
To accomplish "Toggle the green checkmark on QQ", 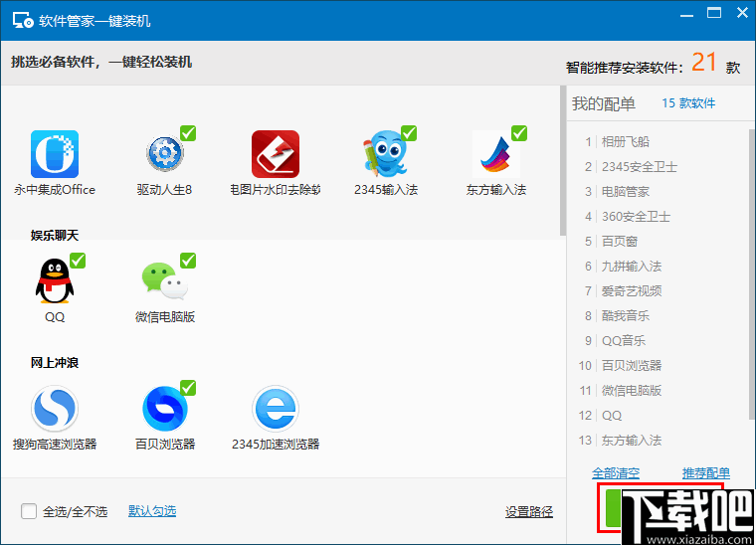I will pyautogui.click(x=78, y=261).
